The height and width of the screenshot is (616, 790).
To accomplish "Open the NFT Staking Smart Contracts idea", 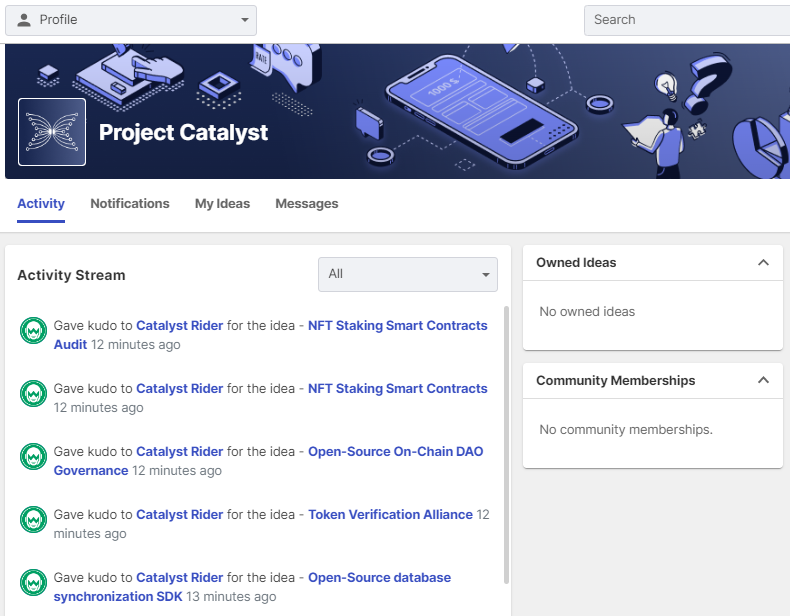I will [398, 389].
